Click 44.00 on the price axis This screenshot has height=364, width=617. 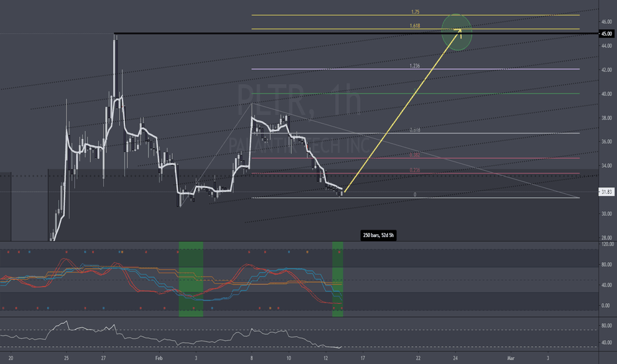(x=606, y=46)
